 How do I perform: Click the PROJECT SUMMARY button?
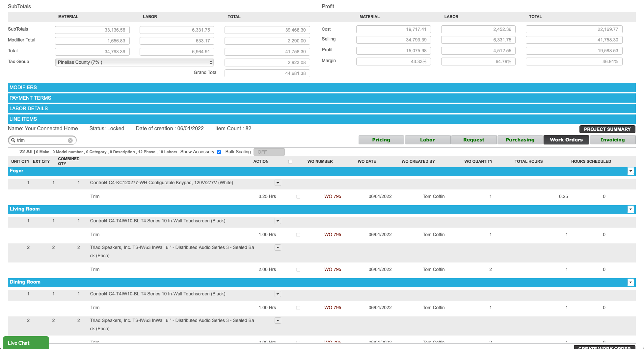607,129
